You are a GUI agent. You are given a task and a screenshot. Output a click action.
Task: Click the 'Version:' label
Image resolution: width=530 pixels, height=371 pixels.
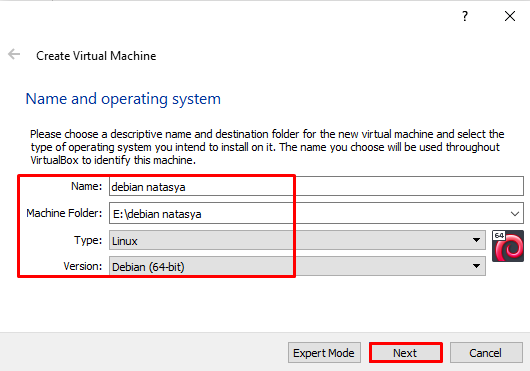(83, 266)
